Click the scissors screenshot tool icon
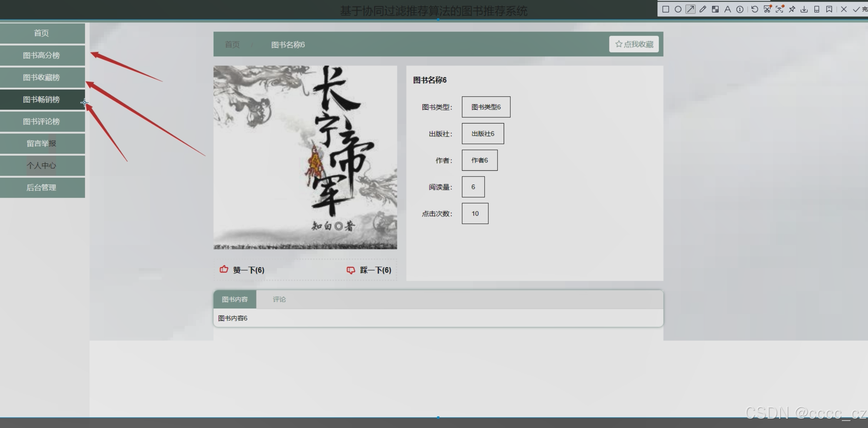The height and width of the screenshot is (428, 868). click(x=767, y=9)
